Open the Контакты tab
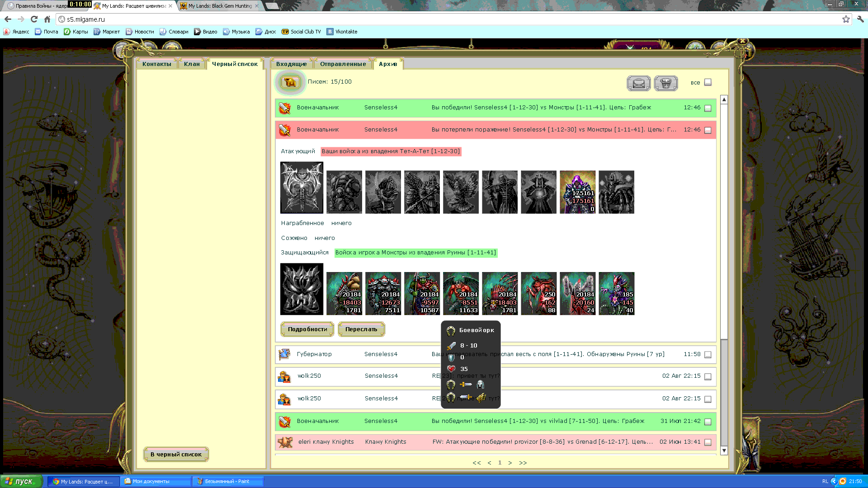 [x=156, y=64]
